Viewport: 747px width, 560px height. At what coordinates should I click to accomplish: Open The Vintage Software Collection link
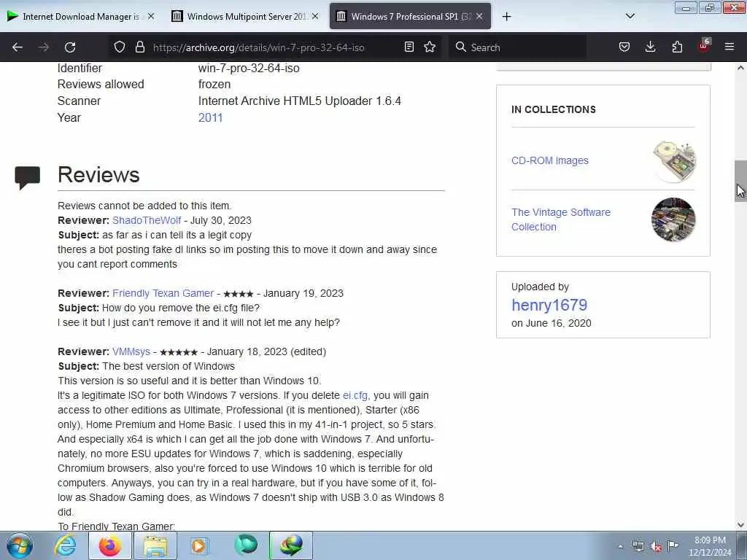[x=561, y=219]
